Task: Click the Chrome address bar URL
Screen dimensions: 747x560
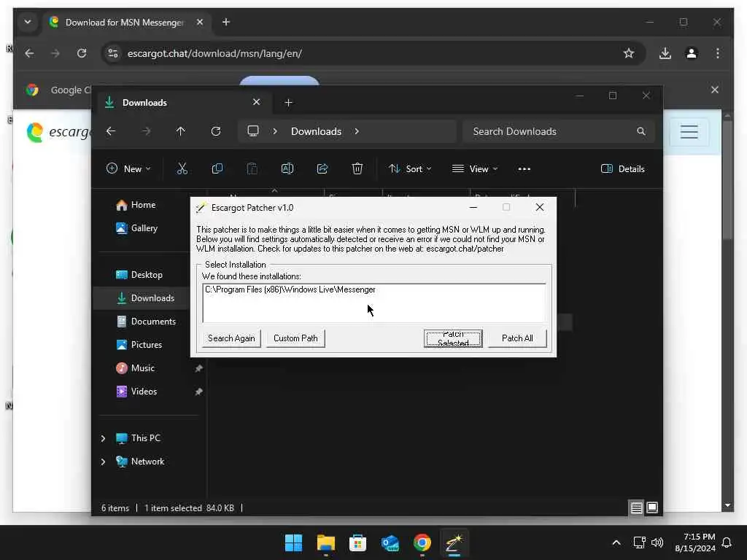Action: (x=214, y=53)
